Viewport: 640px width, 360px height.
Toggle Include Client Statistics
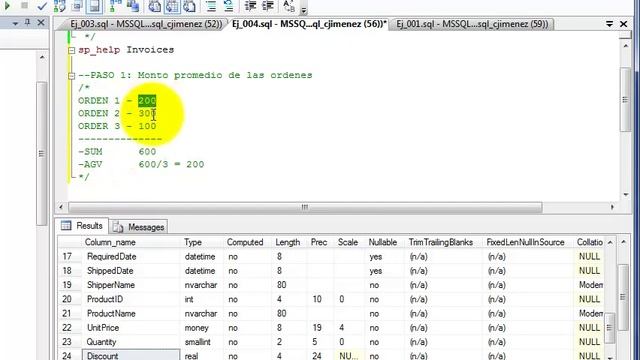click(133, 6)
